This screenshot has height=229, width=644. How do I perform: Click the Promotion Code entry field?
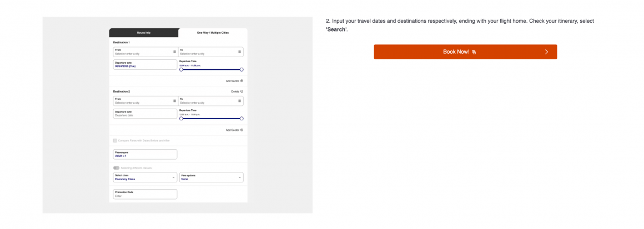click(144, 194)
